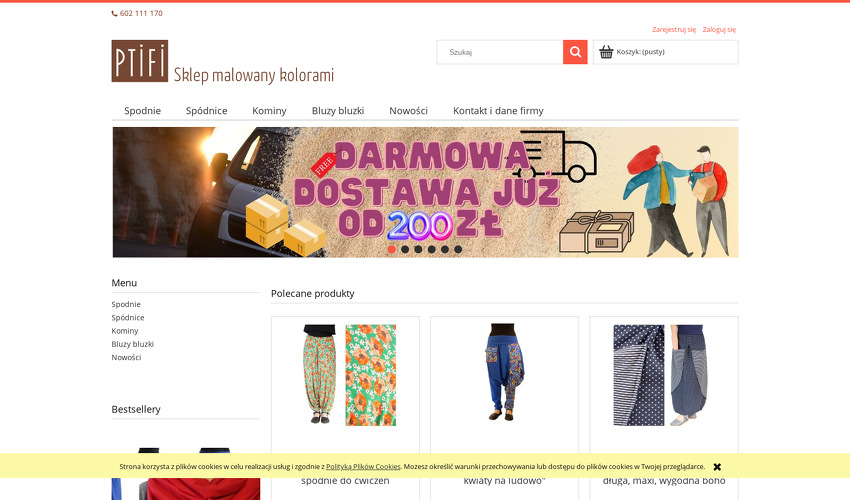Click the Zaloguj się link
The height and width of the screenshot is (500, 850).
point(719,29)
